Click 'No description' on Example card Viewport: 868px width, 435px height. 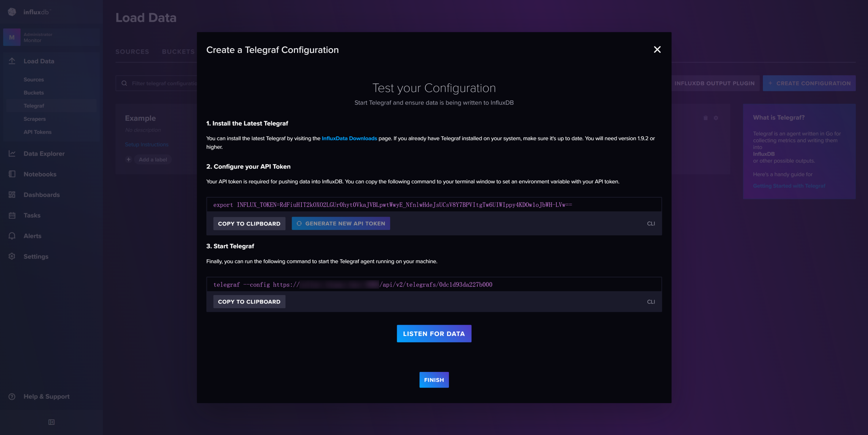[x=143, y=130]
